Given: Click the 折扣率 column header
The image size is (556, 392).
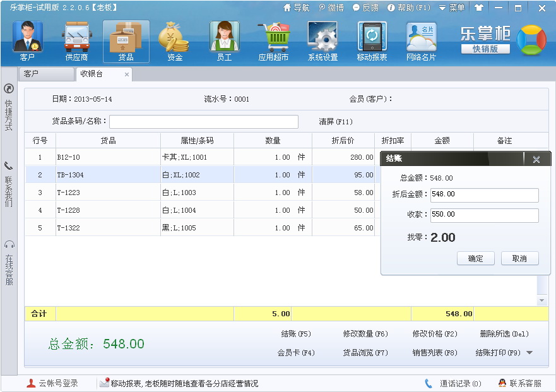Looking at the screenshot, I should pos(393,141).
